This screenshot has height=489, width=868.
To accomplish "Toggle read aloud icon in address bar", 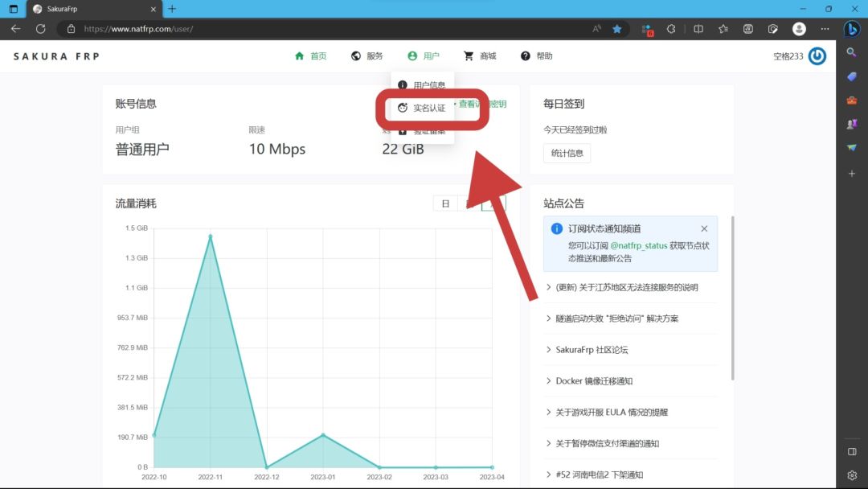I will (596, 29).
